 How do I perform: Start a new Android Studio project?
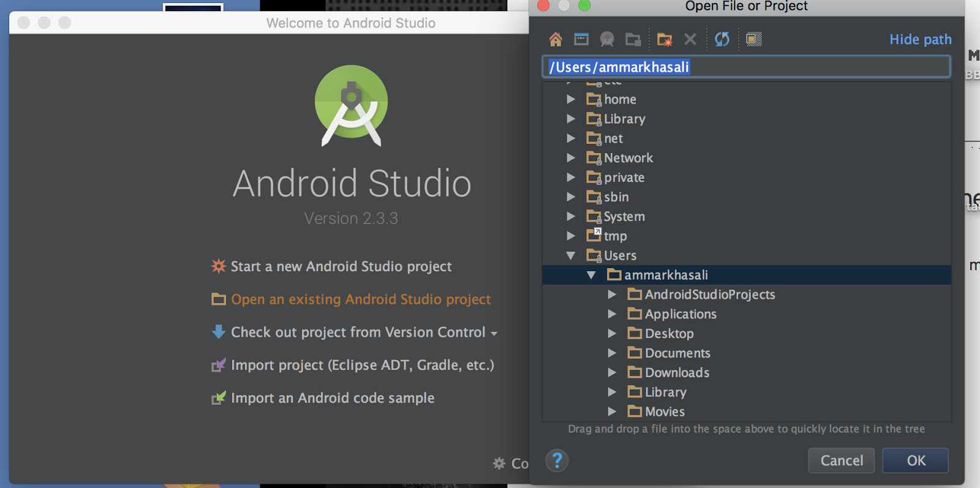click(331, 266)
